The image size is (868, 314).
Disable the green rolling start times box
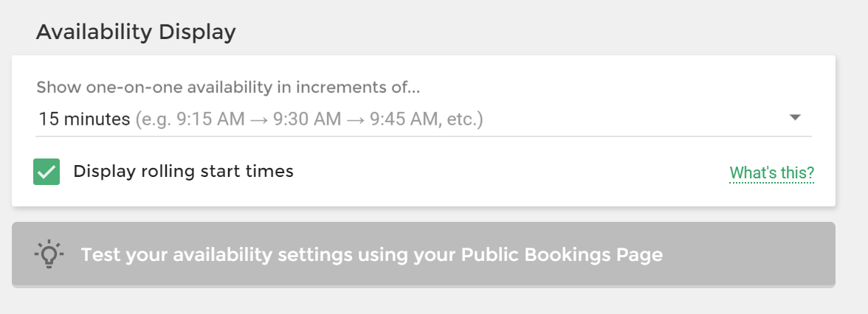(46, 172)
